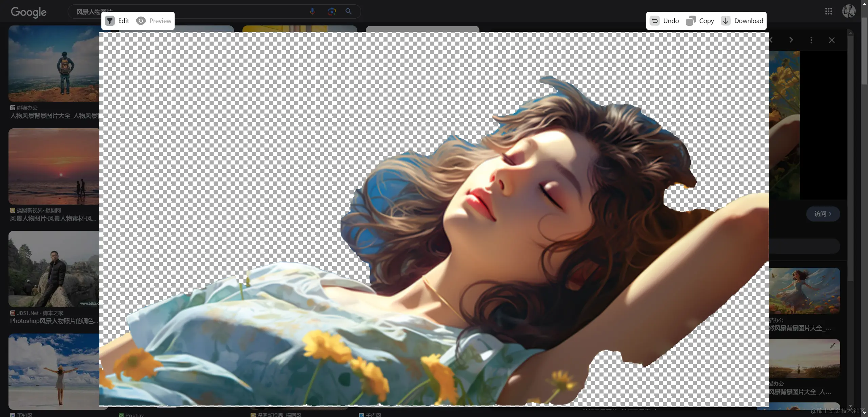The width and height of the screenshot is (868, 417).
Task: Toggle the Preview eye mode
Action: 141,21
